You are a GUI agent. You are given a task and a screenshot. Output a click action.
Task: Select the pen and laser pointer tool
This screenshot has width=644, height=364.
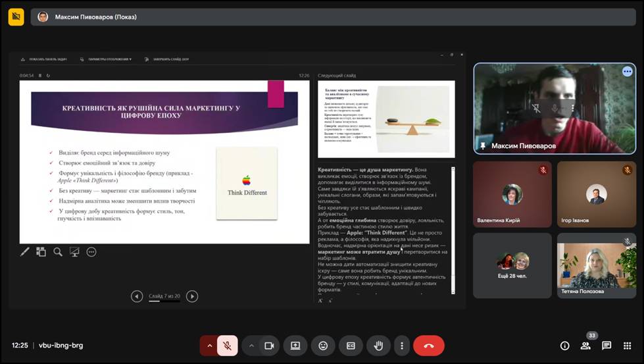pos(25,251)
